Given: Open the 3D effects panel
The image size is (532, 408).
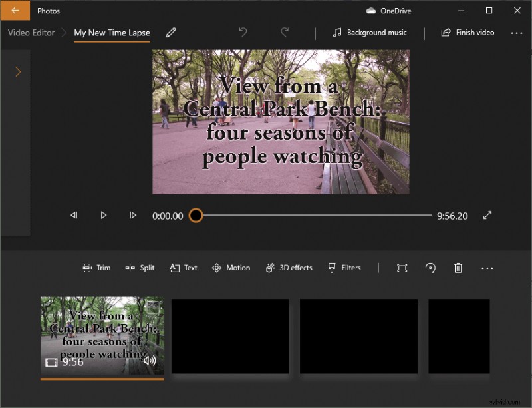Looking at the screenshot, I should pyautogui.click(x=288, y=268).
